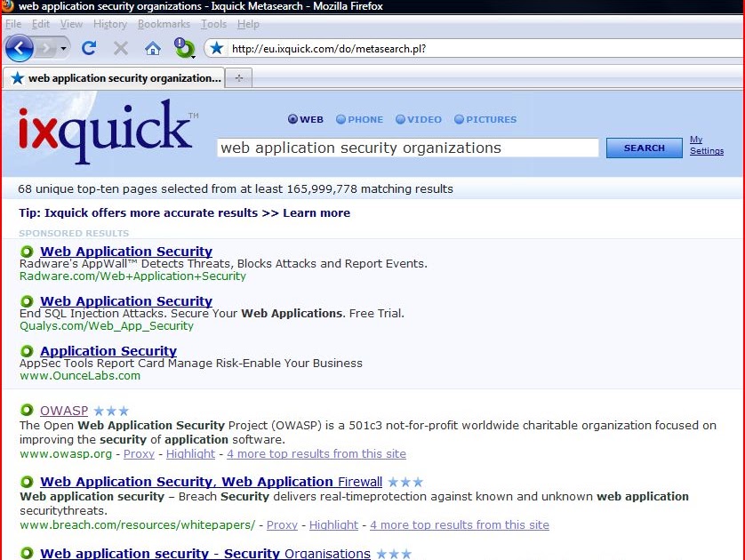Click the SEARCH button
This screenshot has height=560, width=745.
[x=644, y=148]
